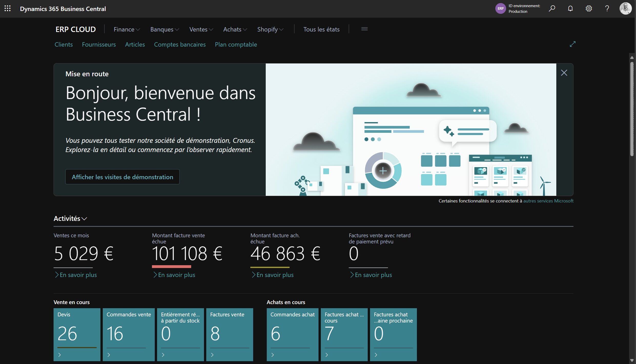This screenshot has width=636, height=364.
Task: Expand the Banques menu
Action: pyautogui.click(x=165, y=29)
